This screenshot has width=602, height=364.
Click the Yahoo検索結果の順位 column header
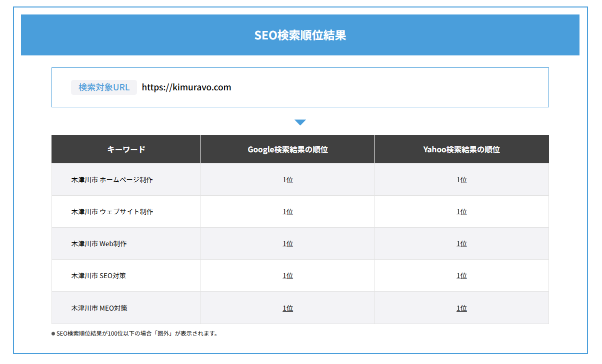coord(461,148)
